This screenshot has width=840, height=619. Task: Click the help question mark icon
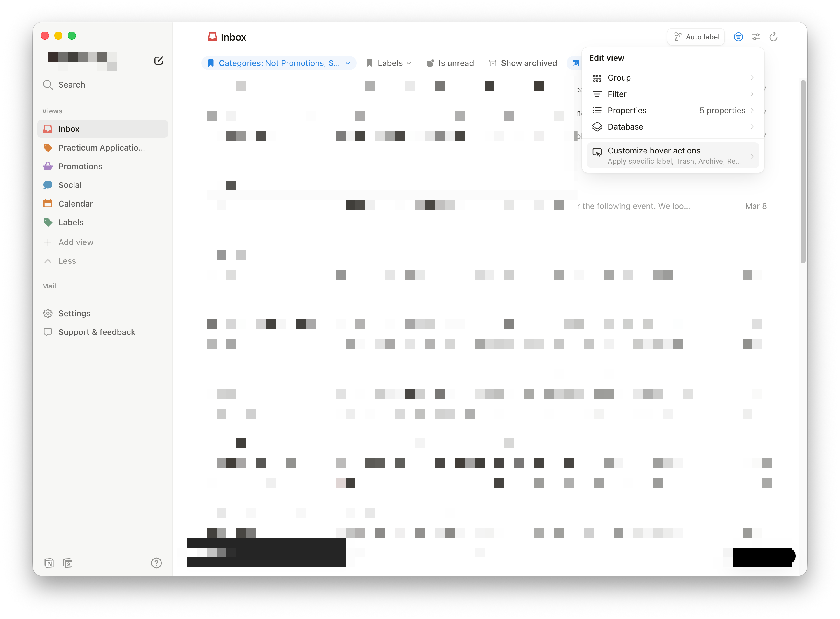[x=156, y=563]
